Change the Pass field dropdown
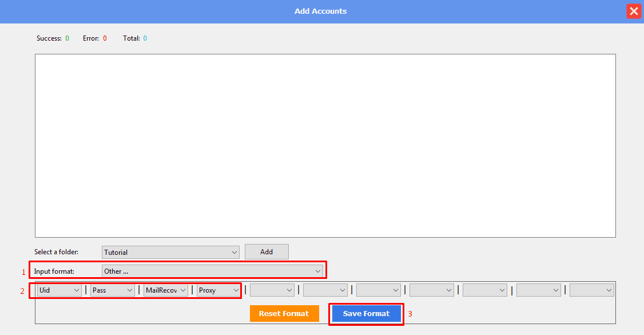 click(113, 290)
